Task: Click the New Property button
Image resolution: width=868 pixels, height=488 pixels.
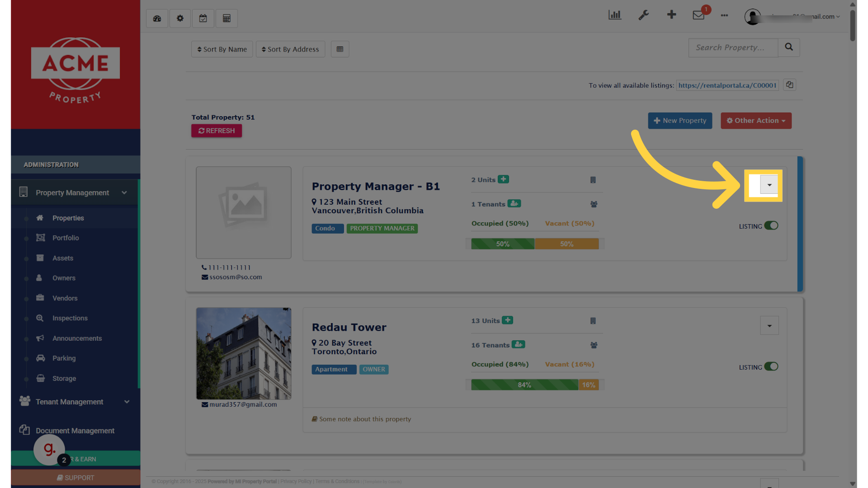Action: click(x=679, y=121)
